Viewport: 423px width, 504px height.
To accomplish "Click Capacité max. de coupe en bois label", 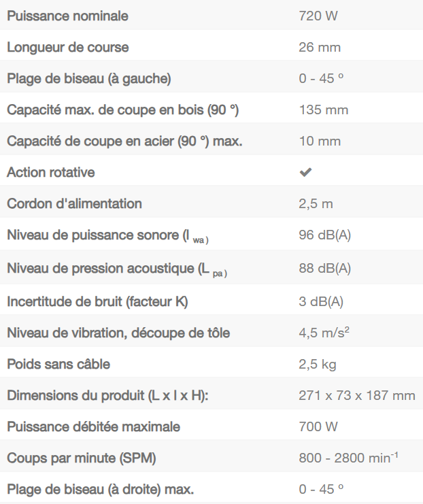I will tap(123, 110).
